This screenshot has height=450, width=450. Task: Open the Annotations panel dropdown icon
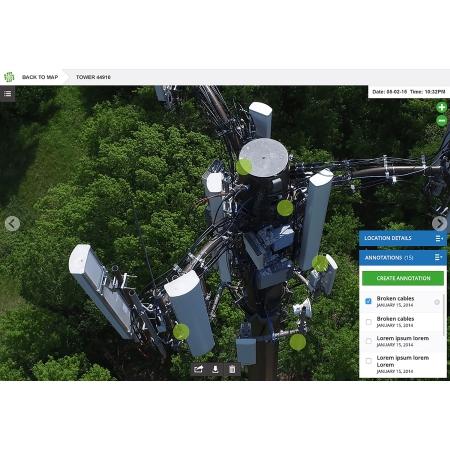tap(438, 257)
